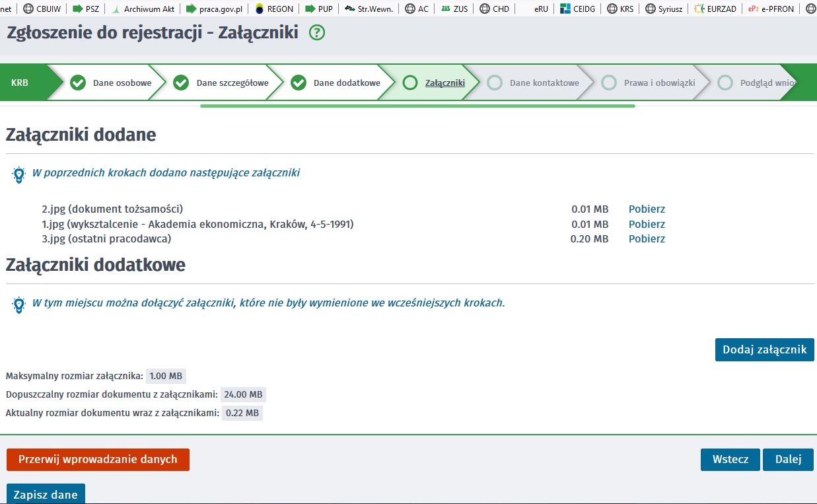This screenshot has height=504, width=817.
Task: Open the AC bookmark
Action: [x=417, y=9]
